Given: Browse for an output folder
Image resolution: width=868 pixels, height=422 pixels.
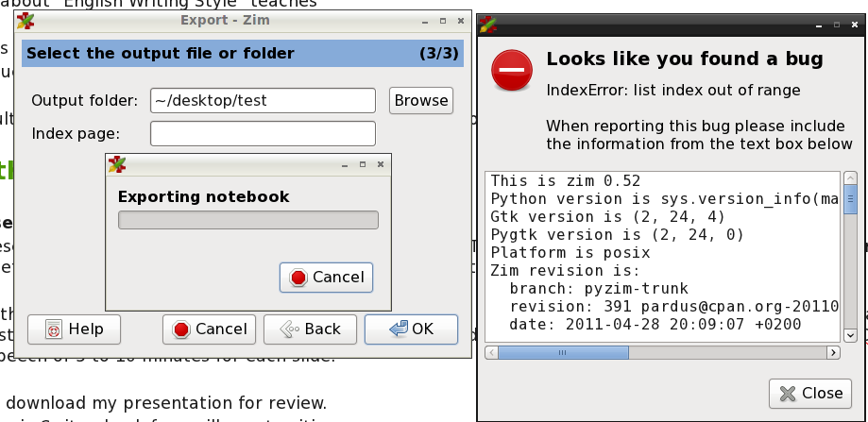Looking at the screenshot, I should pyautogui.click(x=420, y=100).
